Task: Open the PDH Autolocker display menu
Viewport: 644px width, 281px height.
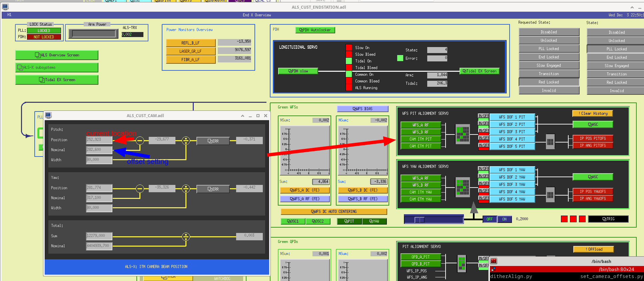Action: (x=315, y=30)
